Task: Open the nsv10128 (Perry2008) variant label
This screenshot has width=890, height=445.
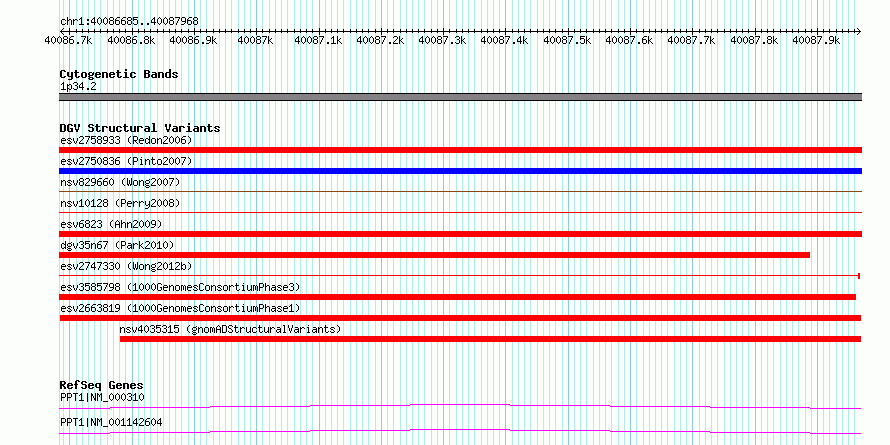Action: point(120,203)
